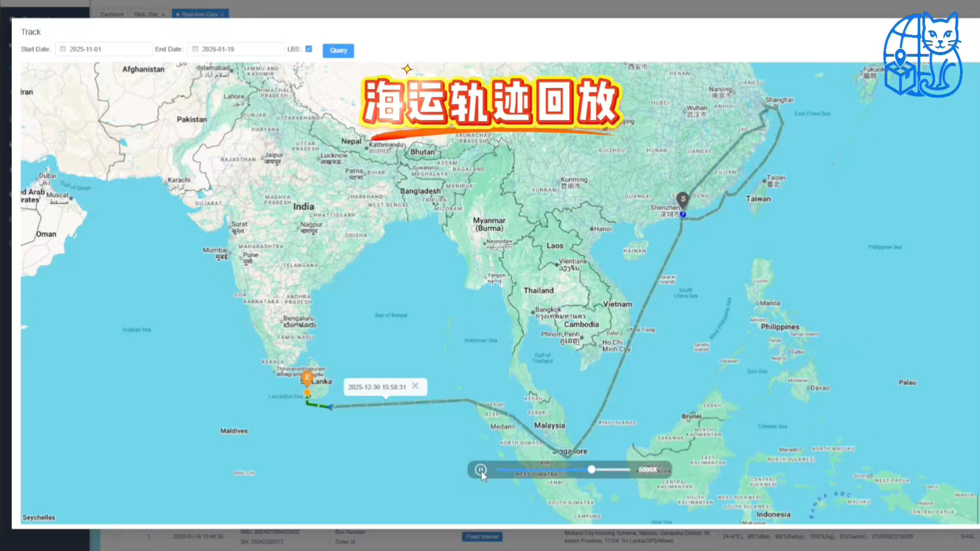The height and width of the screenshot is (551, 980).
Task: Click the 5000X speed label
Action: pos(648,469)
